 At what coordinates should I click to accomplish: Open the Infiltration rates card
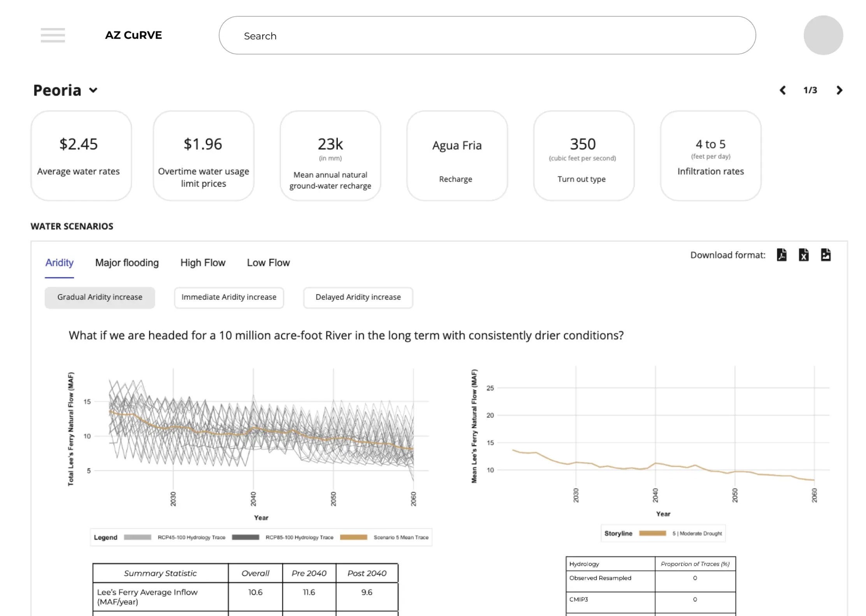[x=711, y=156]
